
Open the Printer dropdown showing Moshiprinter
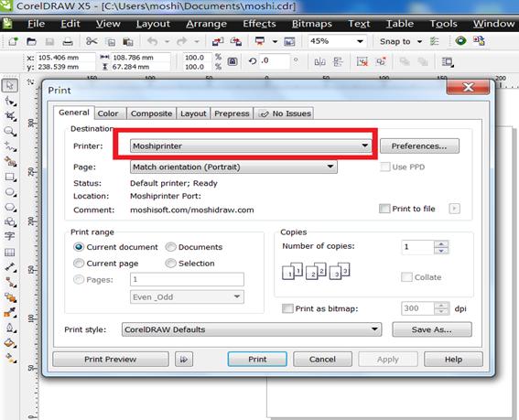coord(251,146)
